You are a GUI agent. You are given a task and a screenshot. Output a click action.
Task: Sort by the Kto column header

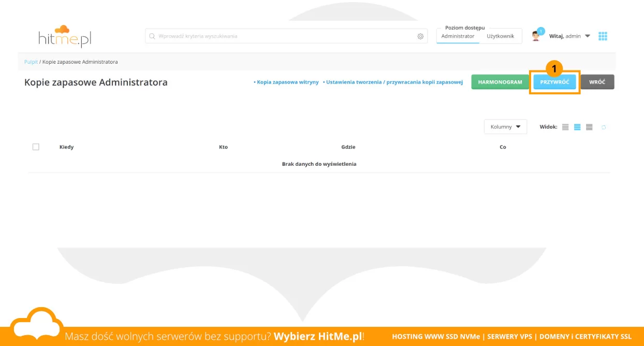[x=223, y=147]
